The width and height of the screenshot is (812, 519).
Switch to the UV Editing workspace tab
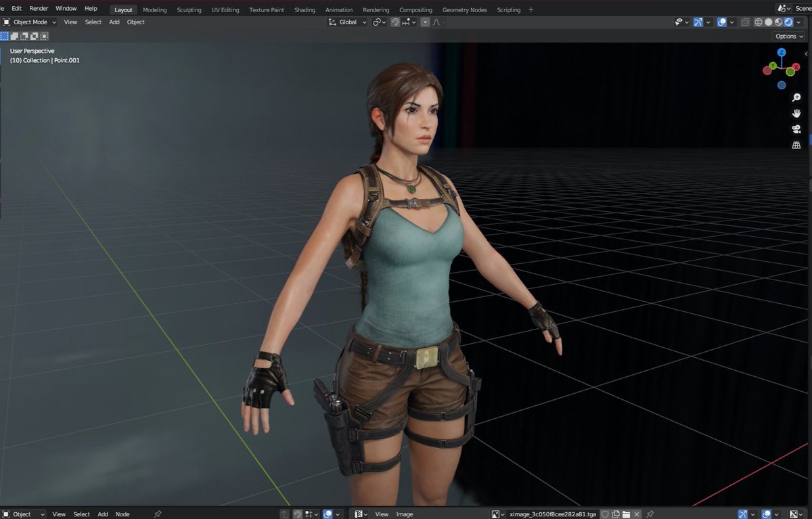(225, 10)
